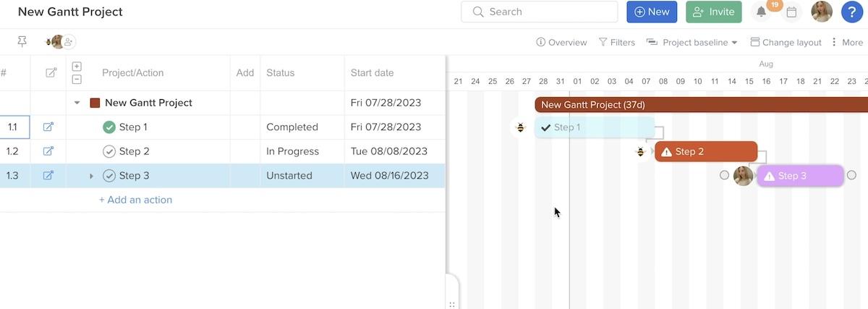Click the blue New button
Viewport: 868px width, 309px height.
tap(651, 12)
